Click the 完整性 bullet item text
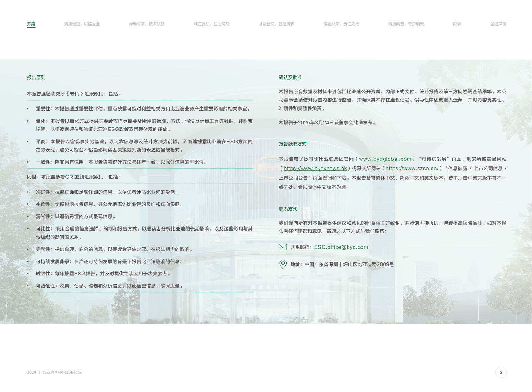This screenshot has height=392, width=532. (x=115, y=249)
